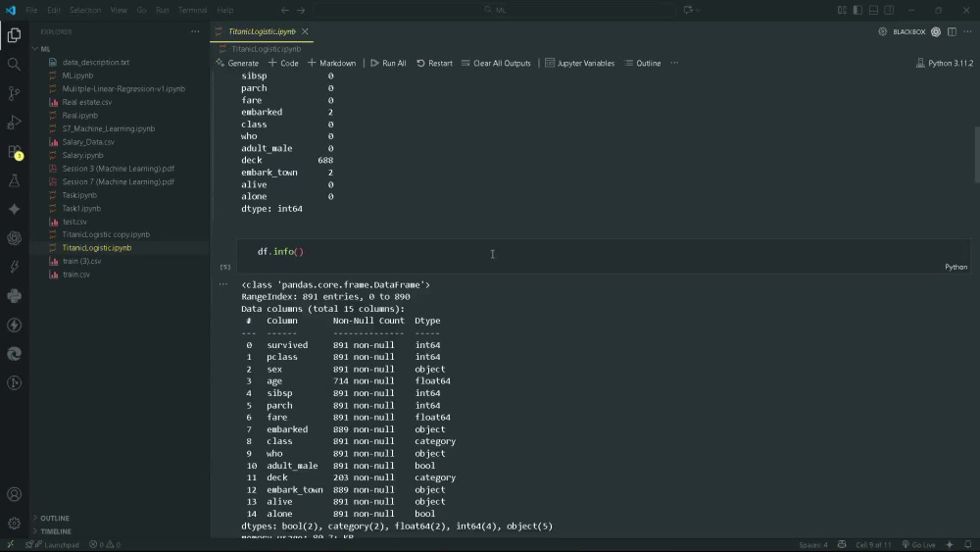Change cell language from Python
The image size is (980, 552).
click(955, 267)
